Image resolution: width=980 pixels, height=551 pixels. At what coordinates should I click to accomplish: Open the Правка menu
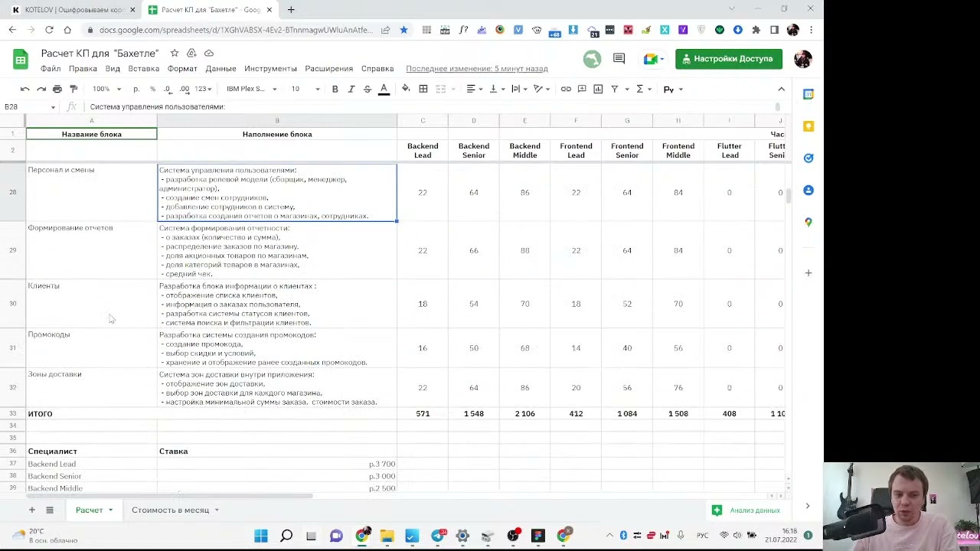click(x=83, y=68)
